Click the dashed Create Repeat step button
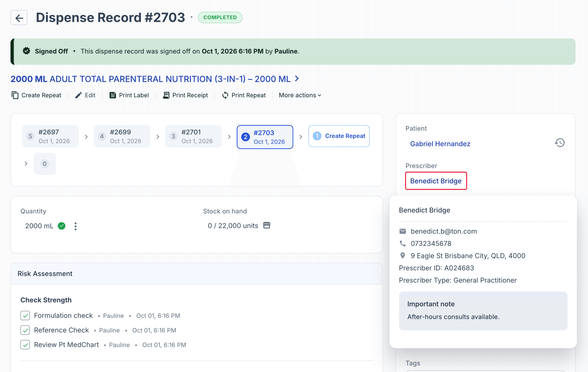This screenshot has height=372, width=588. click(339, 136)
